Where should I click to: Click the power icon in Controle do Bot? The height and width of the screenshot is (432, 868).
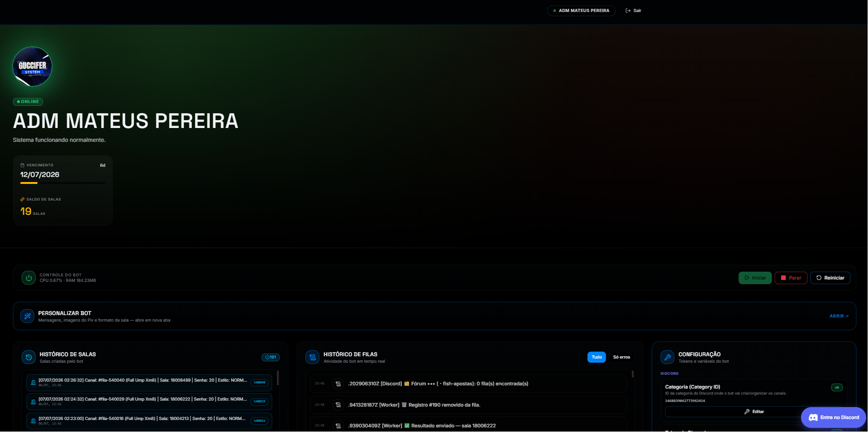tap(29, 278)
